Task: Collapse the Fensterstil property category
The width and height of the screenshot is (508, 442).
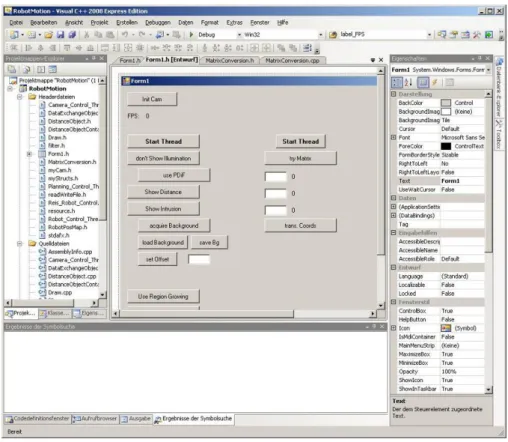Action: 394,302
